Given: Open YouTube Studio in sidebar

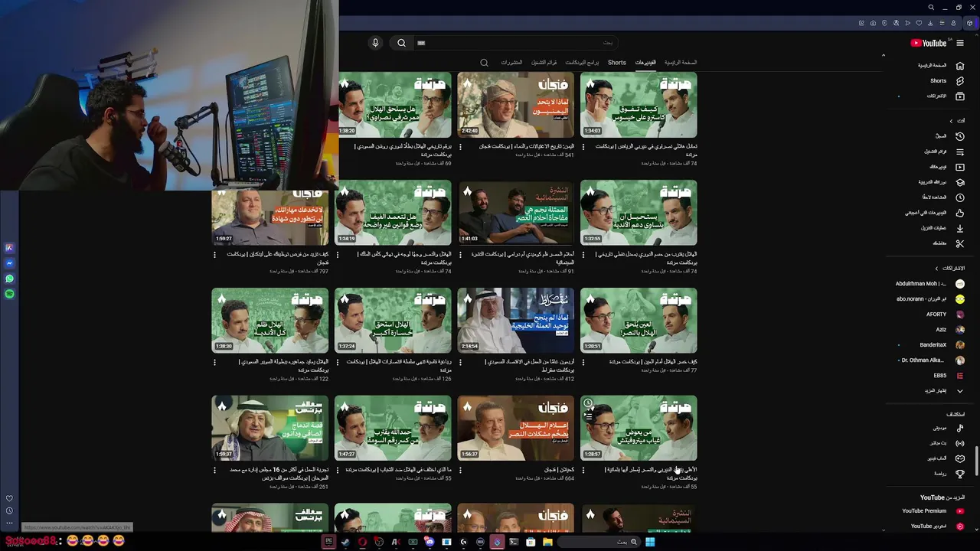Looking at the screenshot, I should [x=937, y=527].
